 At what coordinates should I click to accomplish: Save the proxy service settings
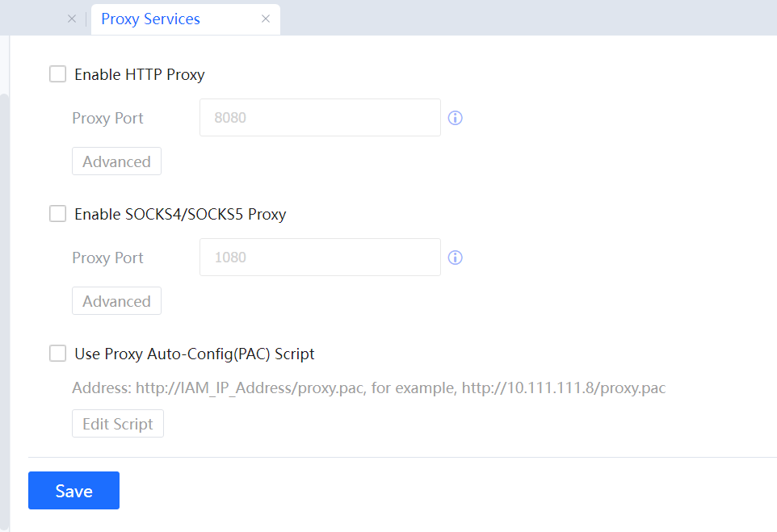[x=73, y=491]
